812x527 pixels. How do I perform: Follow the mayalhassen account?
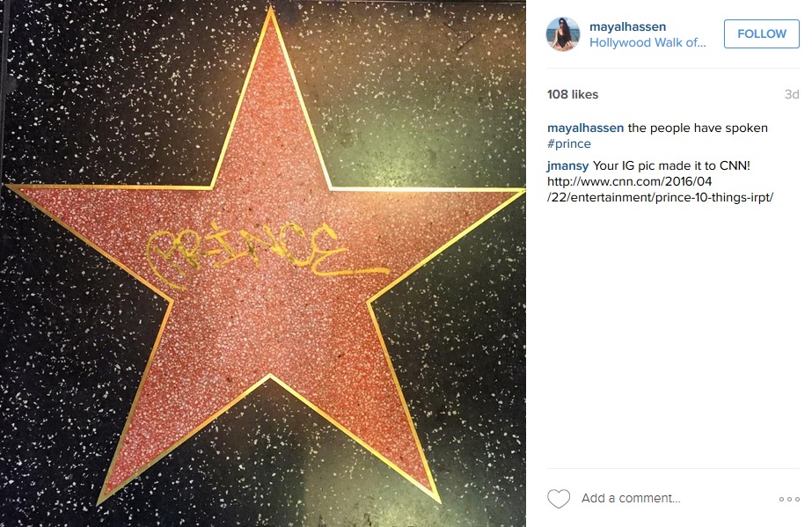[761, 33]
